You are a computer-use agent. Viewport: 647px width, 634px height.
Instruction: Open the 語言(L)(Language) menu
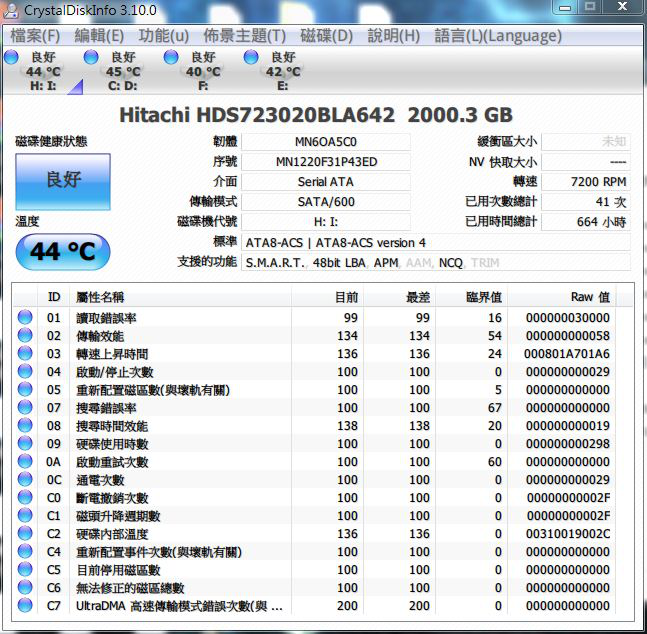coord(498,36)
